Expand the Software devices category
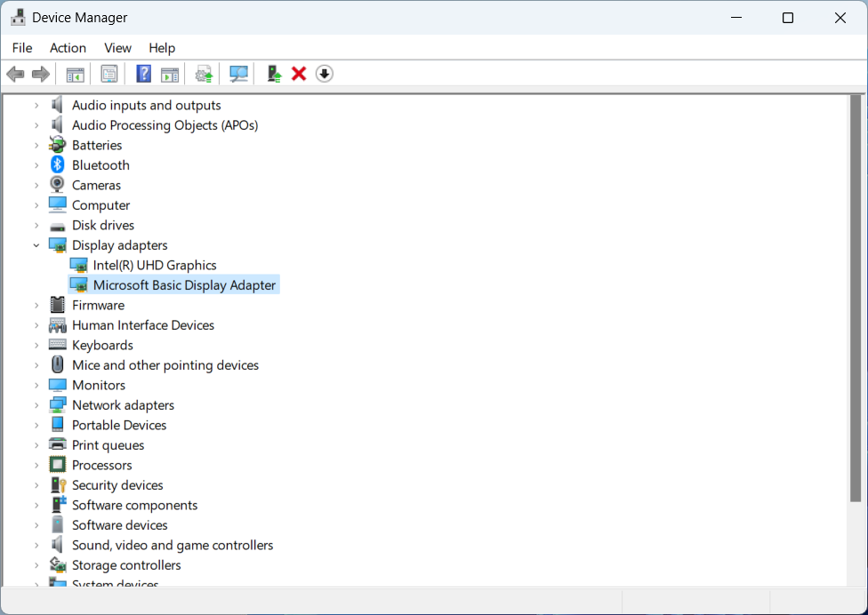868x615 pixels. click(x=36, y=525)
